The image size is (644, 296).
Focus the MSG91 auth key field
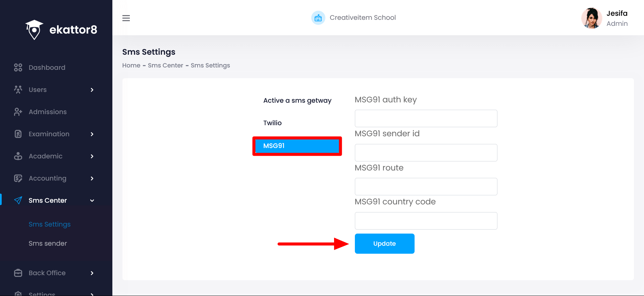click(x=426, y=118)
